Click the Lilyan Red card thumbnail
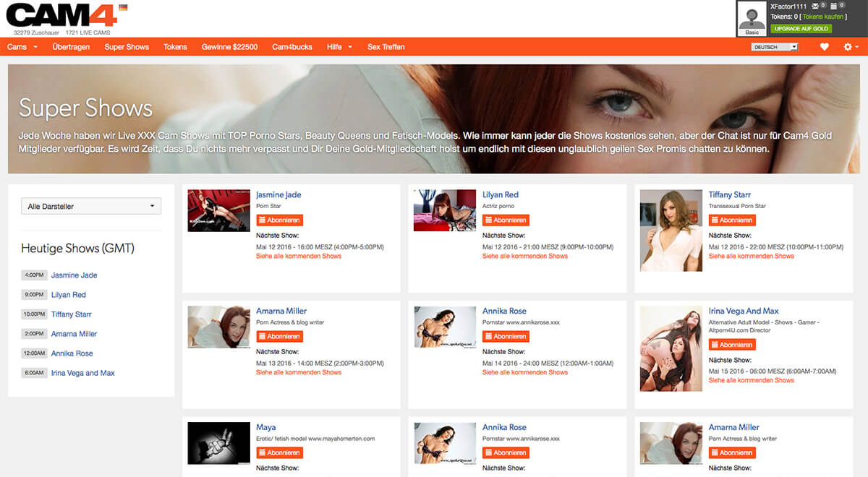This screenshot has height=477, width=868. tap(445, 210)
